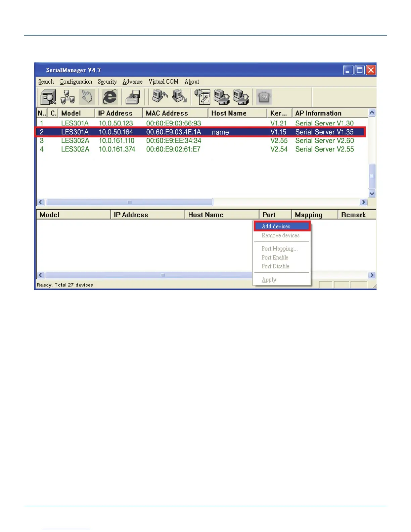Sort by upper Host Name column header
This screenshot has width=411, height=532.
click(x=237, y=113)
